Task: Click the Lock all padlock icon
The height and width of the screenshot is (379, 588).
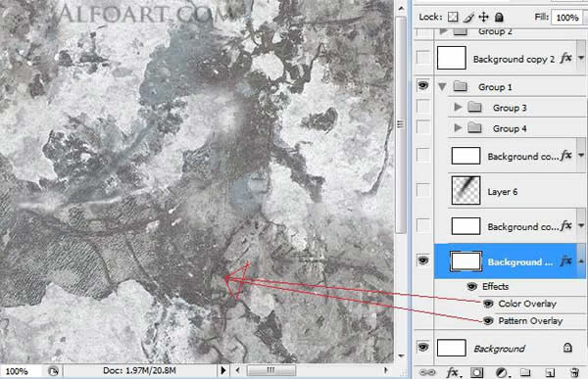Action: tap(499, 17)
